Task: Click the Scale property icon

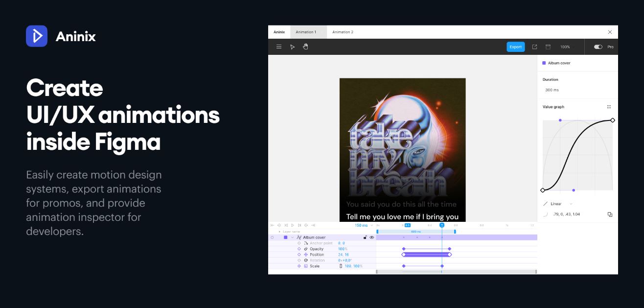Action: pos(306,266)
